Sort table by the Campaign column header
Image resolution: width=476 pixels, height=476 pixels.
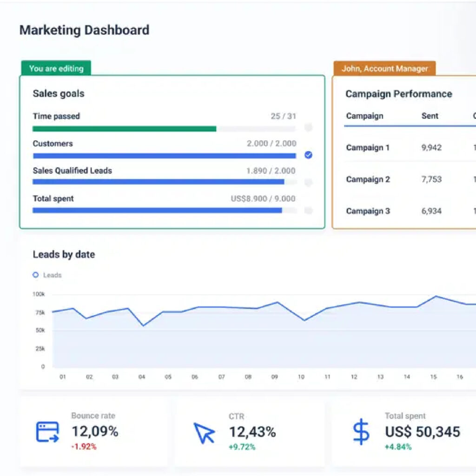364,116
